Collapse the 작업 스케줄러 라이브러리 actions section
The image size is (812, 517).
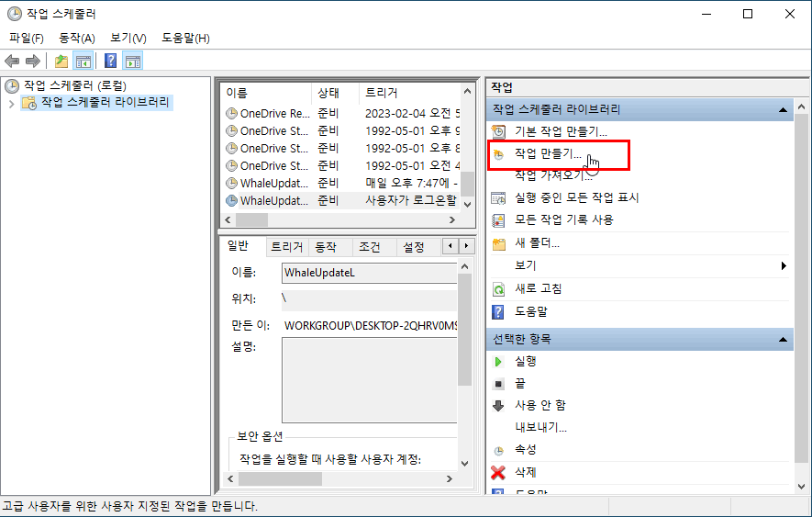pyautogui.click(x=783, y=110)
